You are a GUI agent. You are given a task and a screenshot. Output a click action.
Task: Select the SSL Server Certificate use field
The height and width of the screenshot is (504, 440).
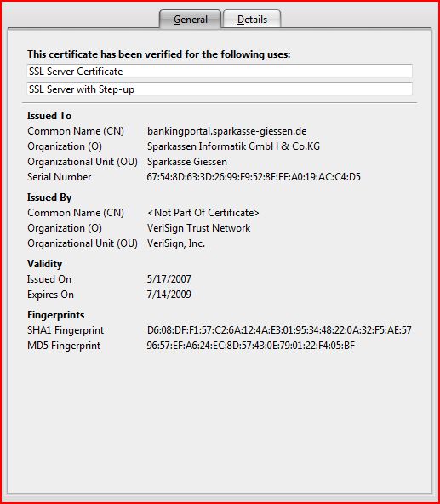pyautogui.click(x=220, y=71)
